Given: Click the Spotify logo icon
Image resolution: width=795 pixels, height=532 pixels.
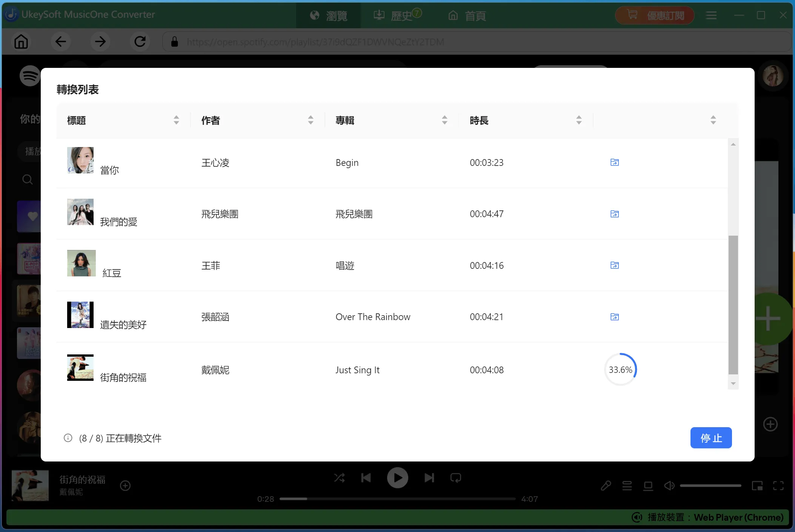Looking at the screenshot, I should pyautogui.click(x=30, y=76).
